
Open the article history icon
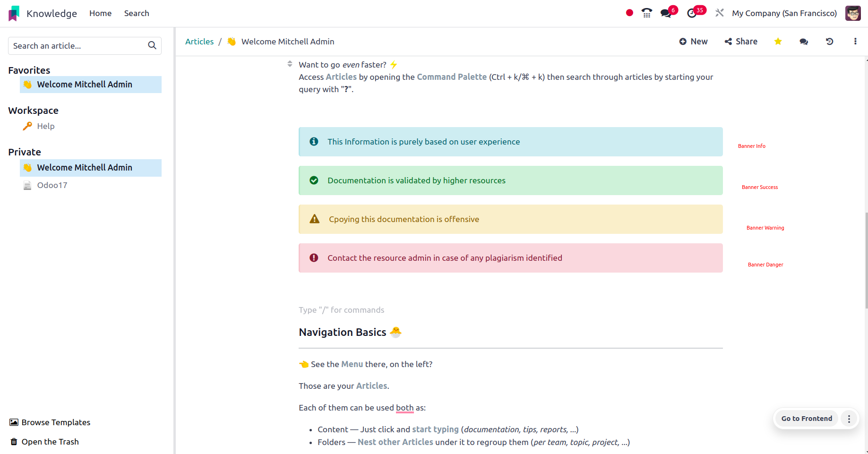(x=829, y=42)
